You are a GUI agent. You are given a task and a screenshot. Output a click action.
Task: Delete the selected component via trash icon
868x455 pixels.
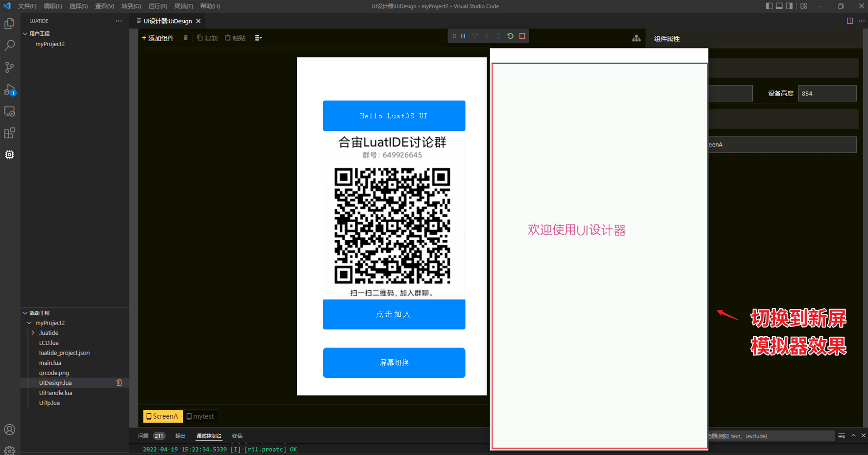pos(185,38)
